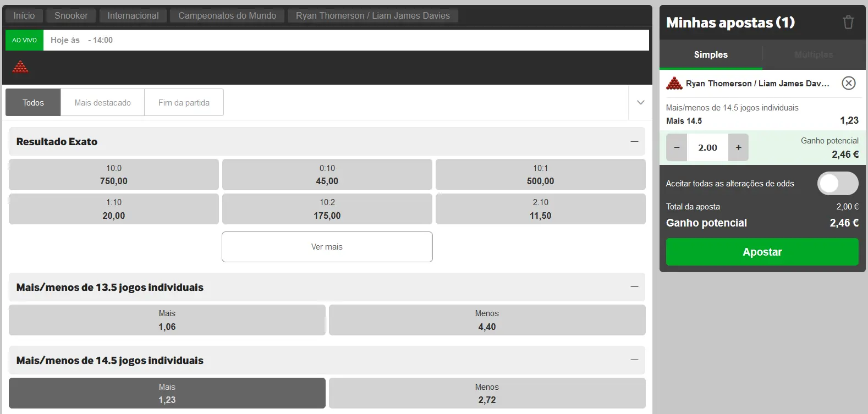Deselect Mais 1,23 for 14.5 jogos
Screen dimensions: 868x414
(x=167, y=393)
